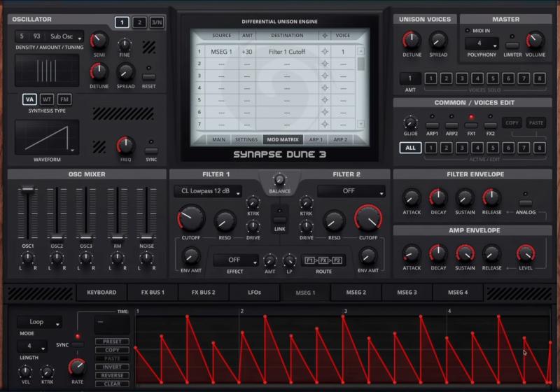
Task: Click the NOISE mixer level fader
Action: (146, 213)
